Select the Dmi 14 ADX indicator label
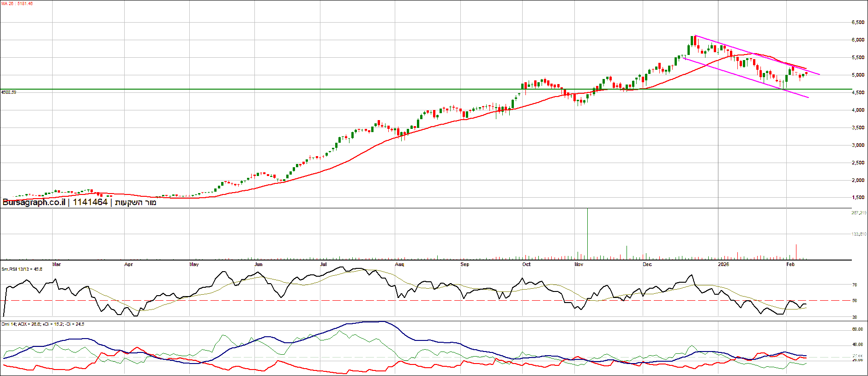 coord(42,324)
